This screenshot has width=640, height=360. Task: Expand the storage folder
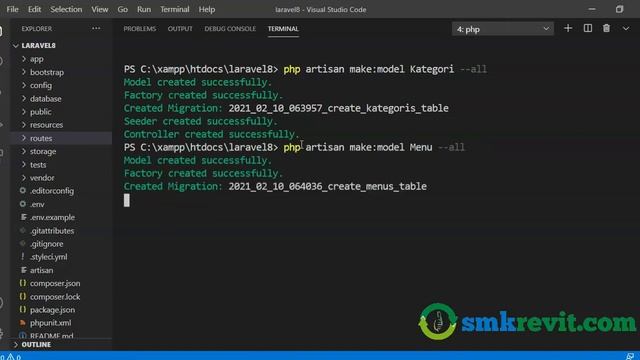point(43,151)
